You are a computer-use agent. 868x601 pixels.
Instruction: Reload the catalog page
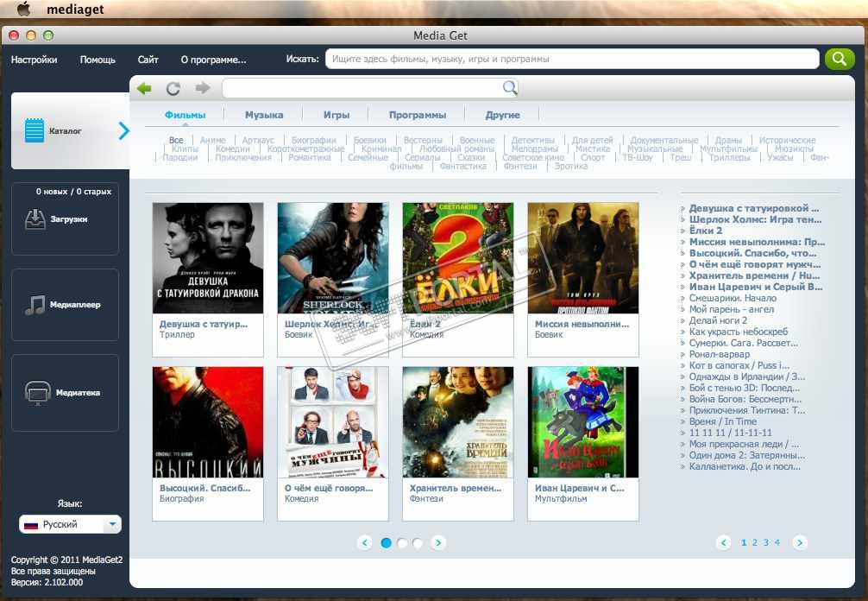pos(173,88)
